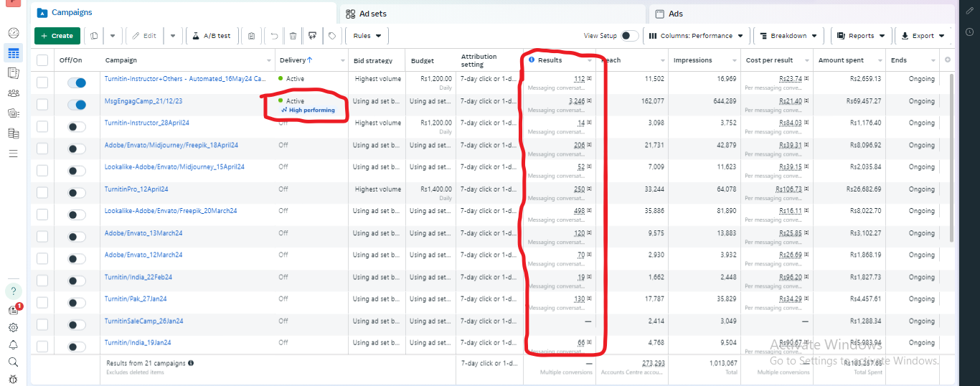The height and width of the screenshot is (386, 980).
Task: Open Account Overview gauge icon in sidebar
Action: [14, 33]
